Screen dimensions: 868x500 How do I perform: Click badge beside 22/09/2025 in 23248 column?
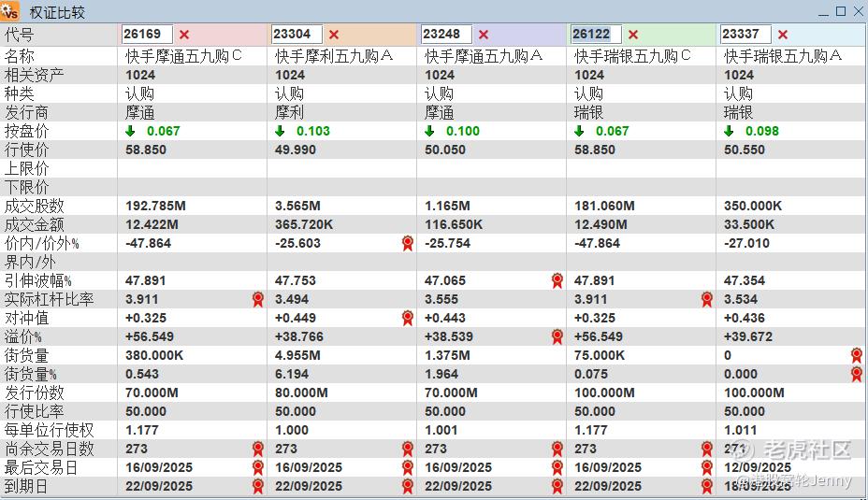tap(557, 487)
